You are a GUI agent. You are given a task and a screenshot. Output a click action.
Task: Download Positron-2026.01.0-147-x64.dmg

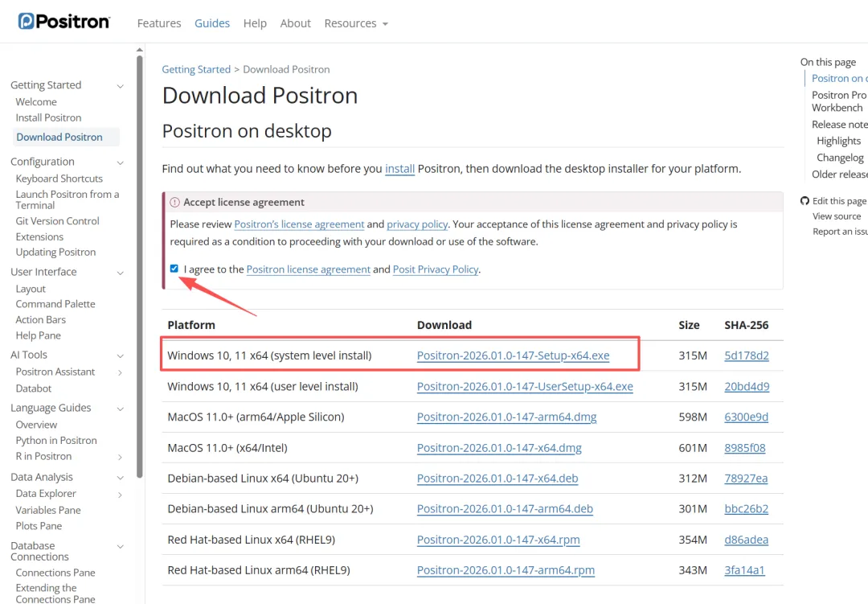[x=499, y=448]
